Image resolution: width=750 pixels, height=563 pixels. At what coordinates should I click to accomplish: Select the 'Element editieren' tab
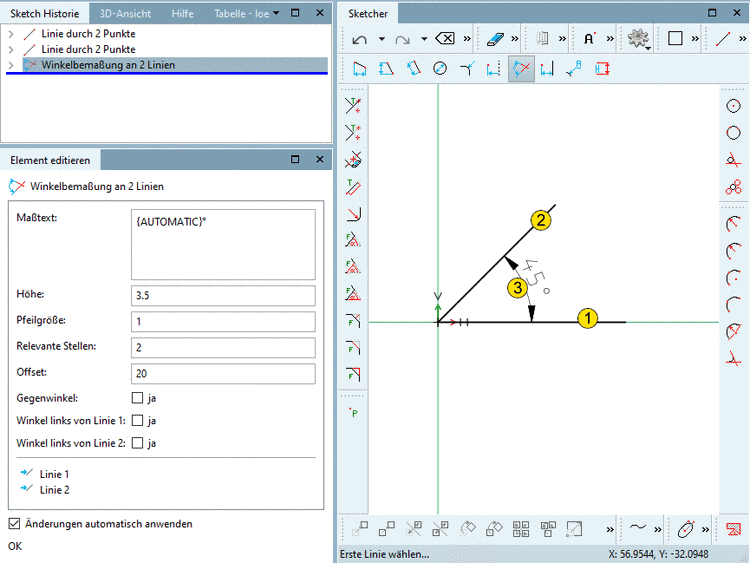point(50,160)
